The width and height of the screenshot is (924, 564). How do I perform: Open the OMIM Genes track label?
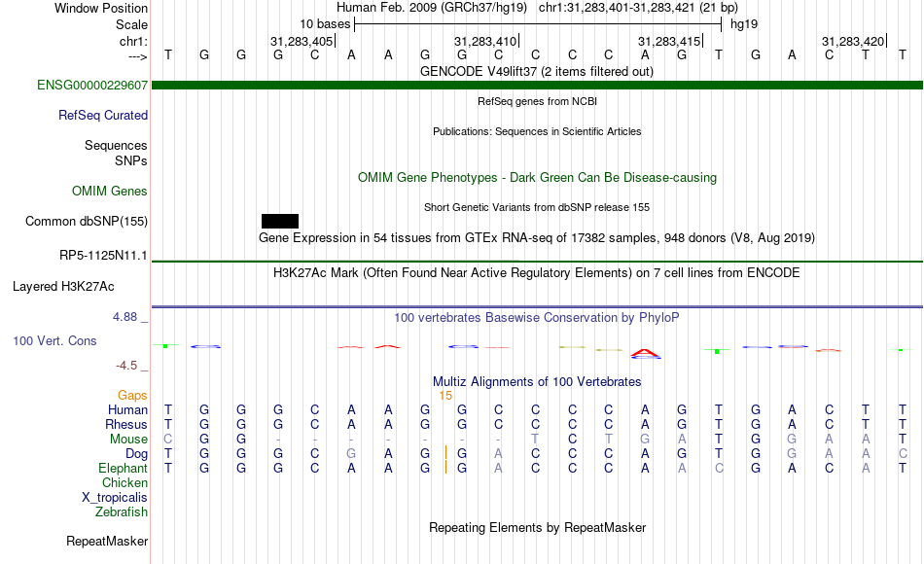tap(110, 191)
